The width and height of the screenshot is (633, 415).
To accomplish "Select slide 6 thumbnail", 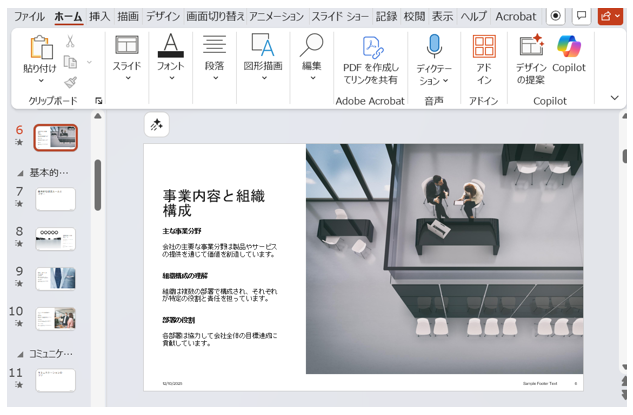I will pos(56,138).
